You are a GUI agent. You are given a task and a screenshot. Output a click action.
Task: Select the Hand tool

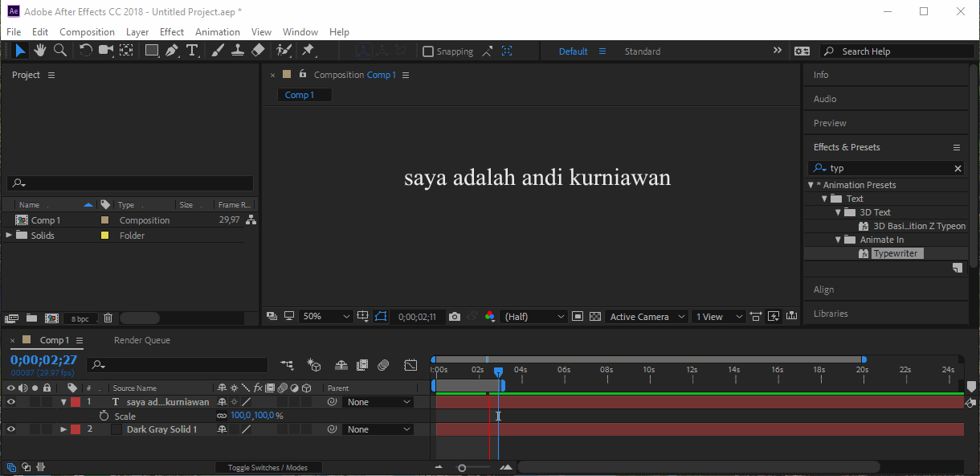(39, 50)
